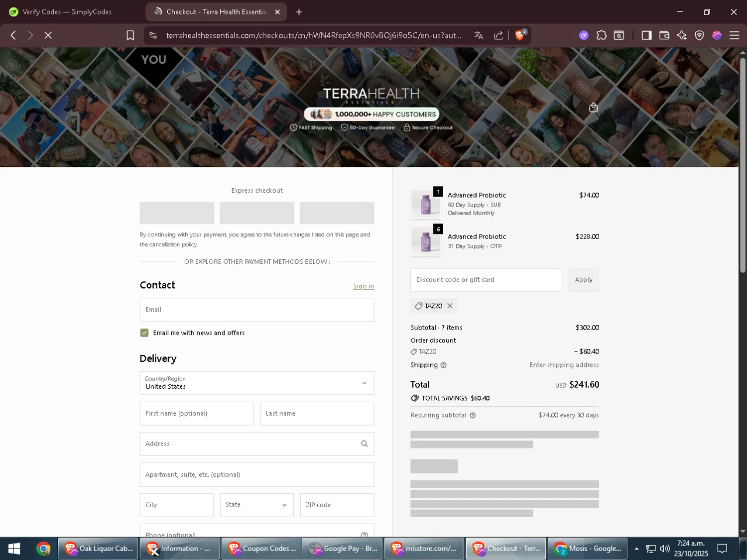This screenshot has height=560, width=747.
Task: Click the 60 Day Supply probiotic thumbnail
Action: point(426,204)
